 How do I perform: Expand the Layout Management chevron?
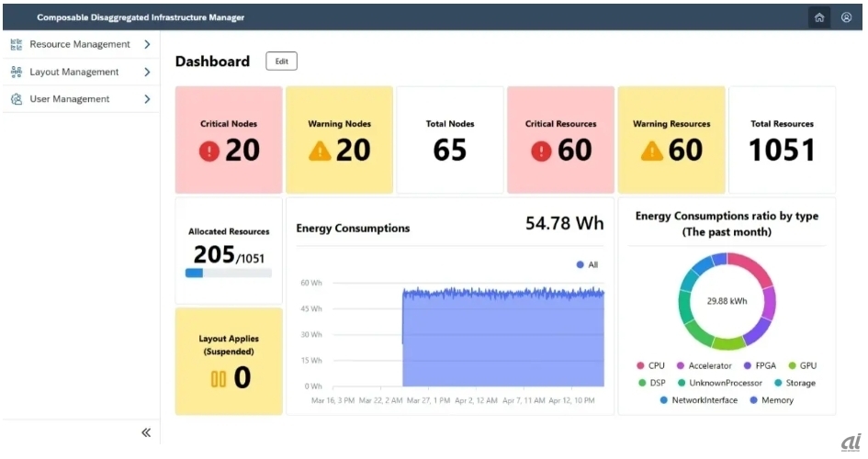pos(147,72)
